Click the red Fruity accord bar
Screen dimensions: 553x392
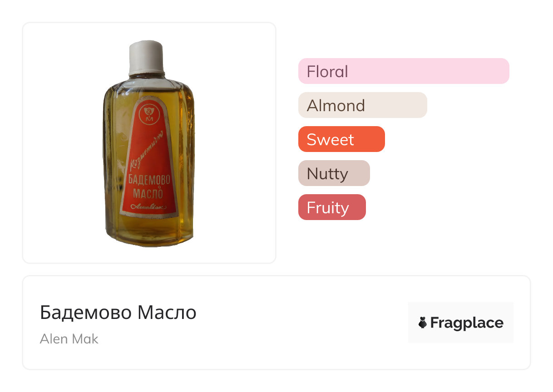pos(331,207)
